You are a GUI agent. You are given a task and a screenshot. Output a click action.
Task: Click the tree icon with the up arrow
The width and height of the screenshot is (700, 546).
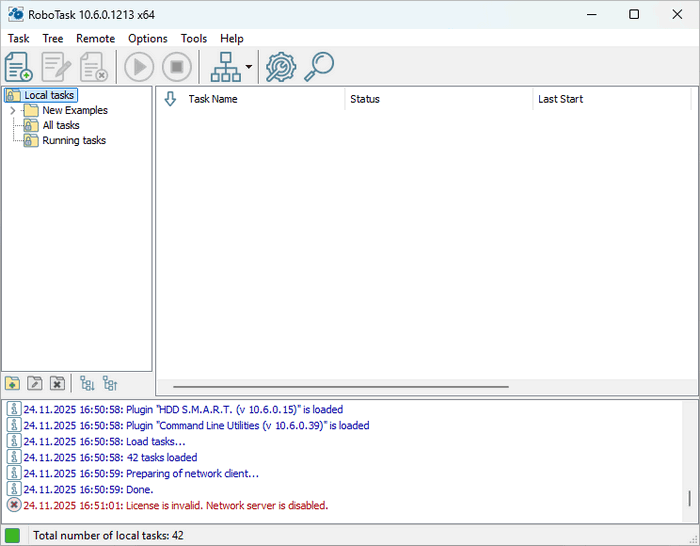tap(110, 383)
